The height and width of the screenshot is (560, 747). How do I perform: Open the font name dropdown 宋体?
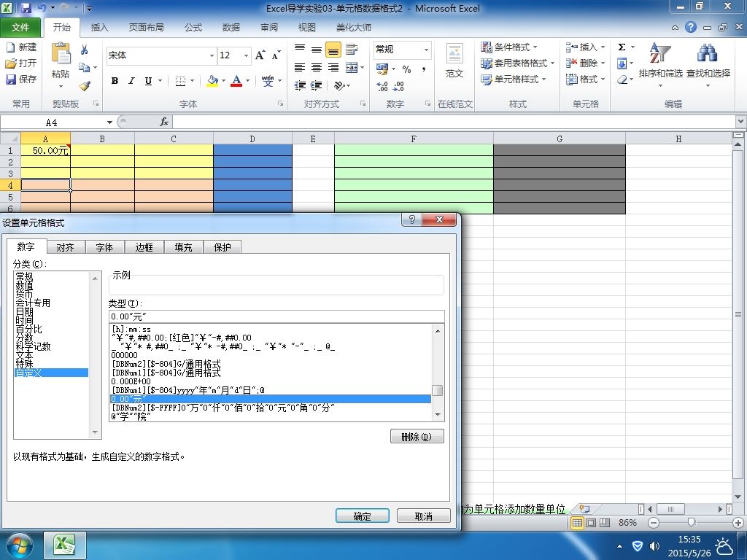point(212,55)
